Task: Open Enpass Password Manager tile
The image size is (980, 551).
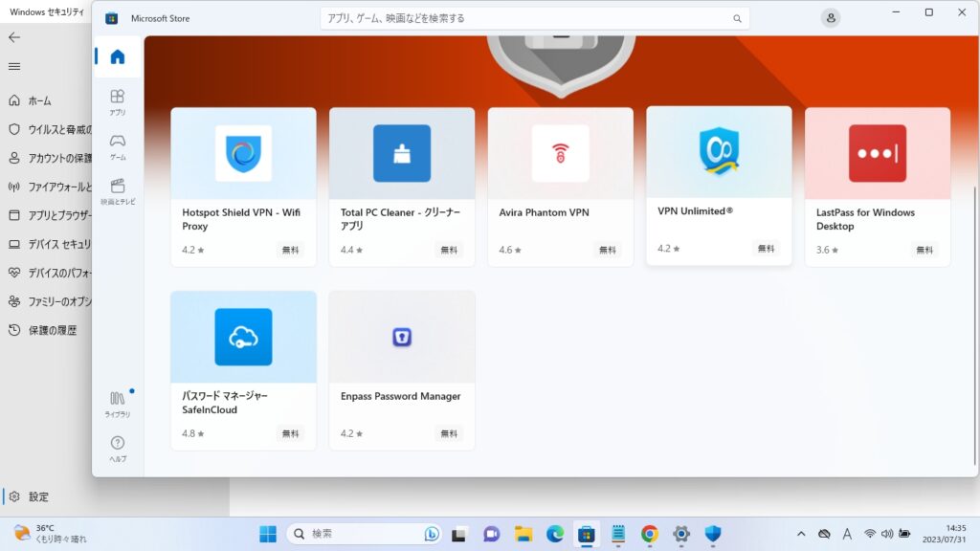Action: [402, 370]
